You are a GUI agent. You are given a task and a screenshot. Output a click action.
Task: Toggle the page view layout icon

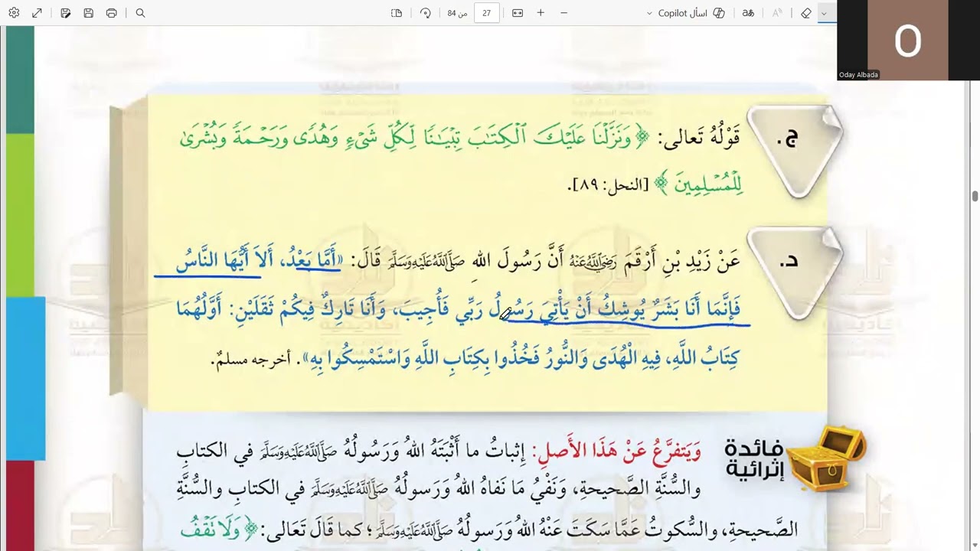pyautogui.click(x=397, y=13)
